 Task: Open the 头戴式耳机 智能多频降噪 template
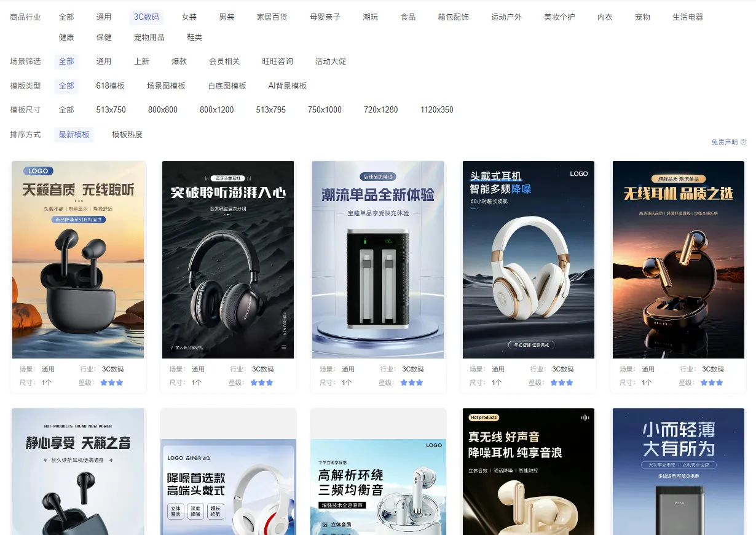(x=529, y=260)
